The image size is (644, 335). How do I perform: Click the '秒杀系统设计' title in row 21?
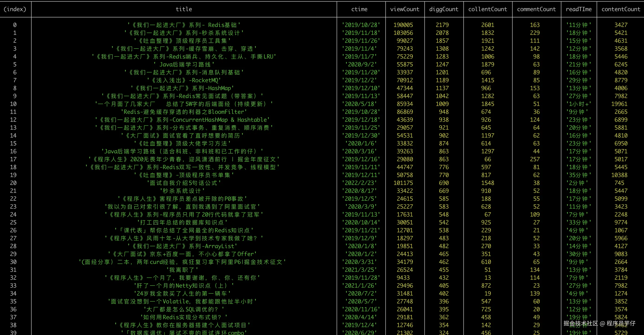point(182,191)
